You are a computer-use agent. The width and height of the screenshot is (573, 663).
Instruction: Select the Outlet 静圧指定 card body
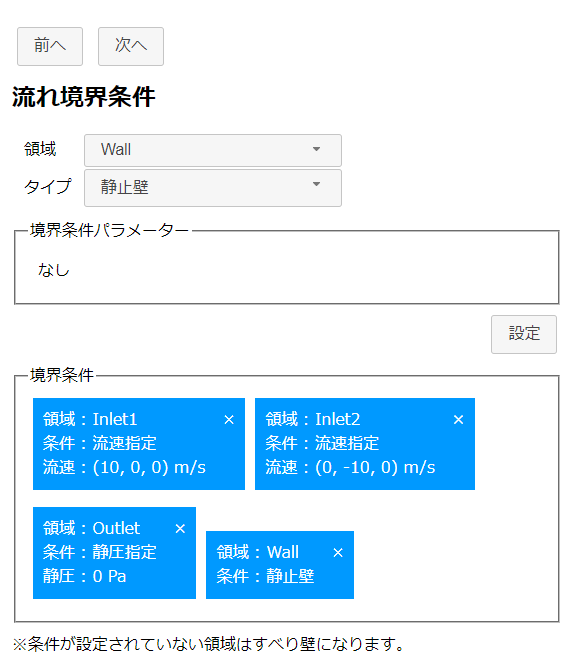(114, 553)
